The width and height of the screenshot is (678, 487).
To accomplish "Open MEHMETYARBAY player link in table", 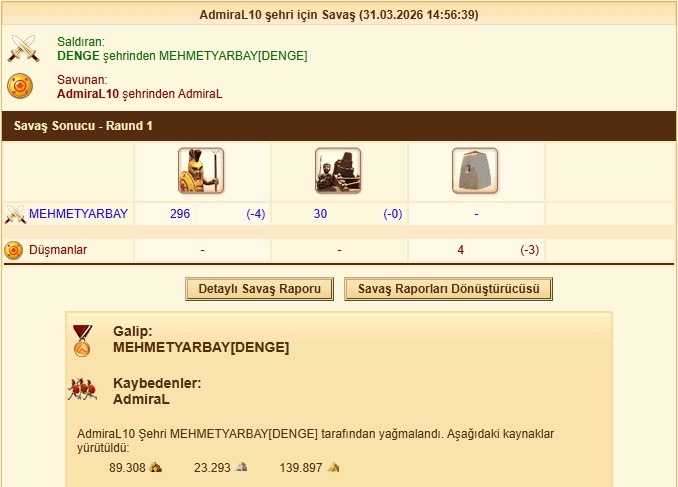I will [78, 214].
